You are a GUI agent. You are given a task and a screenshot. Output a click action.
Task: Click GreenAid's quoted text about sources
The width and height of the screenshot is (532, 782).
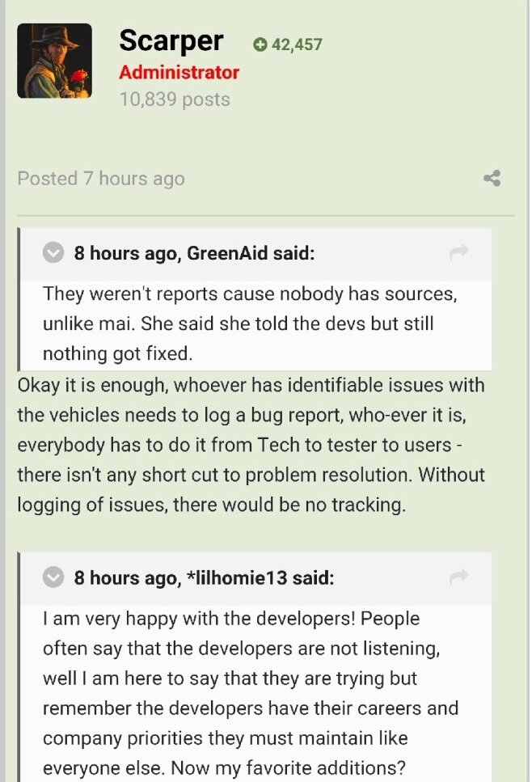(x=250, y=323)
